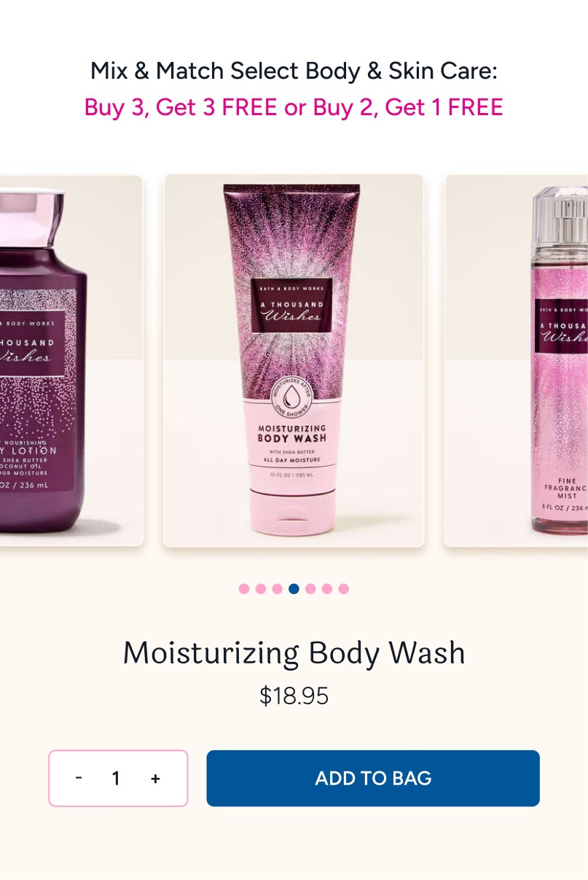588x880 pixels.
Task: Show the body lotion product card
Action: 71,360
